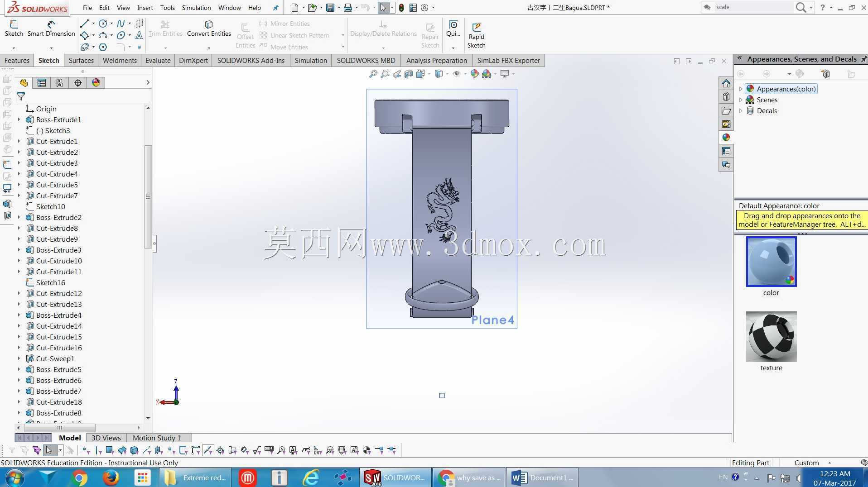This screenshot has width=868, height=487.
Task: Start Rapid Sketch mode
Action: click(x=476, y=35)
